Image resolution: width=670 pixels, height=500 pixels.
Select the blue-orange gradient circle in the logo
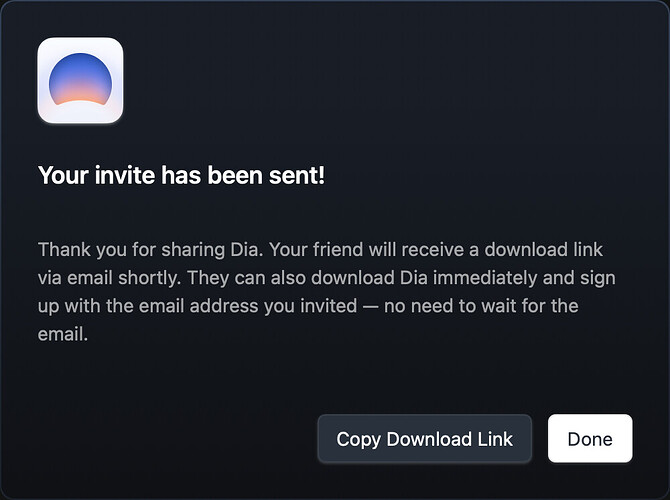tap(80, 79)
